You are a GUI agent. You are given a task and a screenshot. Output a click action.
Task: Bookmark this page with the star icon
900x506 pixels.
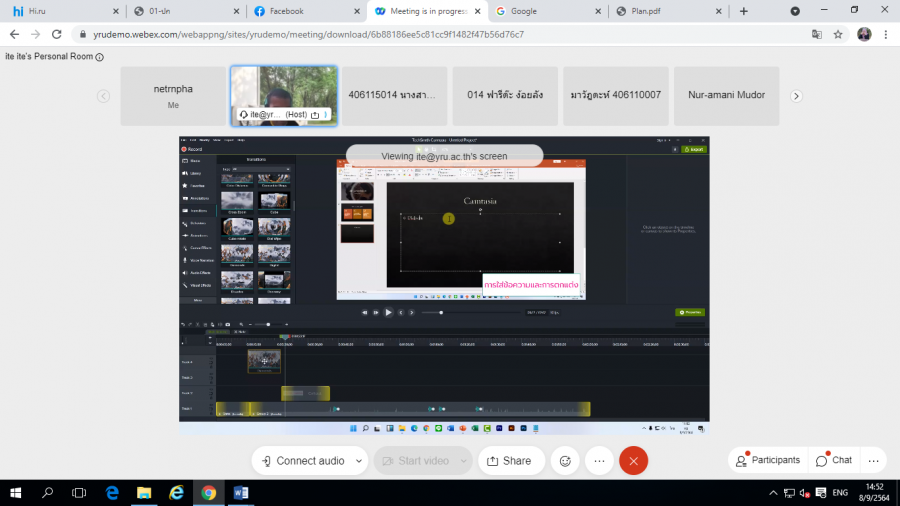pyautogui.click(x=838, y=34)
